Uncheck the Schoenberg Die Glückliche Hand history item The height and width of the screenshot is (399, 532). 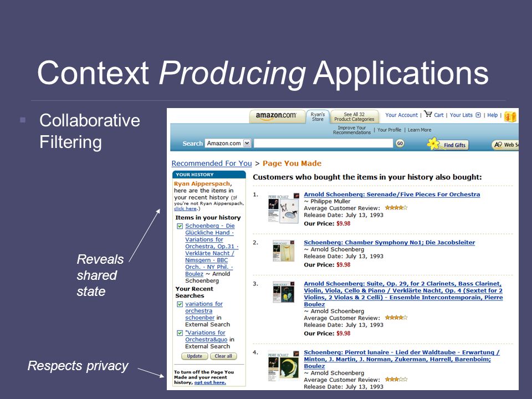[180, 226]
